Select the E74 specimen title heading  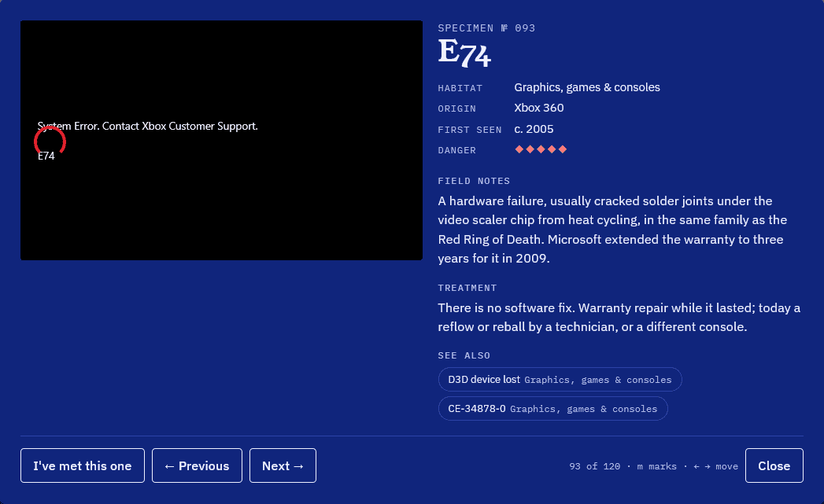pos(464,53)
